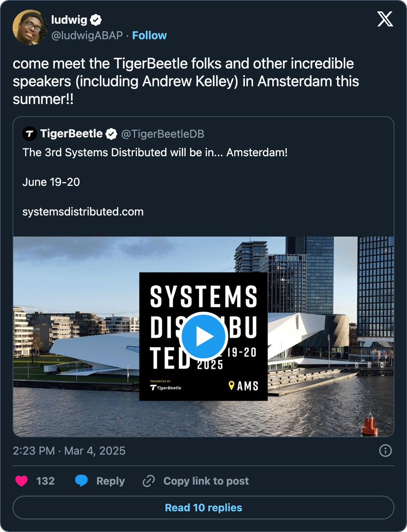
Task: Click TigerBeetle's verified checkmark badge
Action: point(111,134)
